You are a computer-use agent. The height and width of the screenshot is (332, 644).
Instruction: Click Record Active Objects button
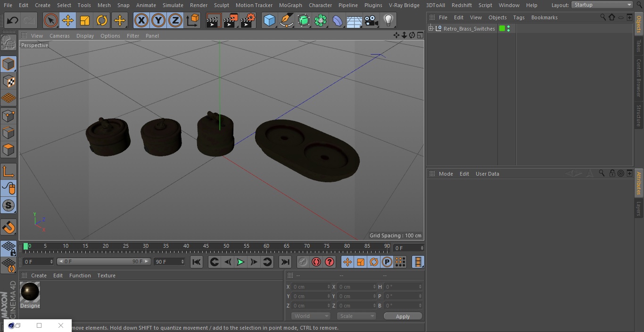point(303,262)
